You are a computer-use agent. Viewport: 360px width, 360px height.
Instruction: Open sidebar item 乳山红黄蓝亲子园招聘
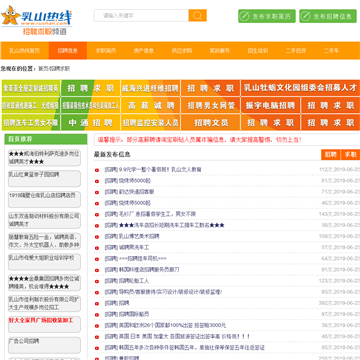coord(44,178)
